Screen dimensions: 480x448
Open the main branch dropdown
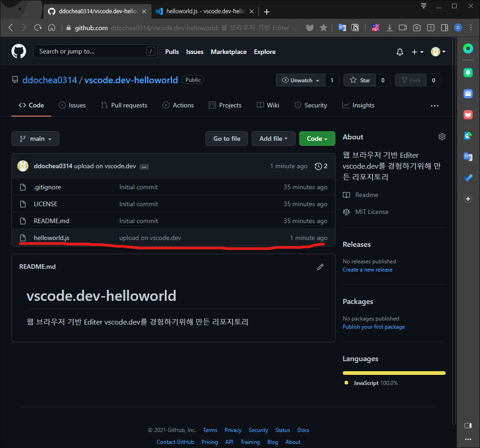click(x=36, y=139)
